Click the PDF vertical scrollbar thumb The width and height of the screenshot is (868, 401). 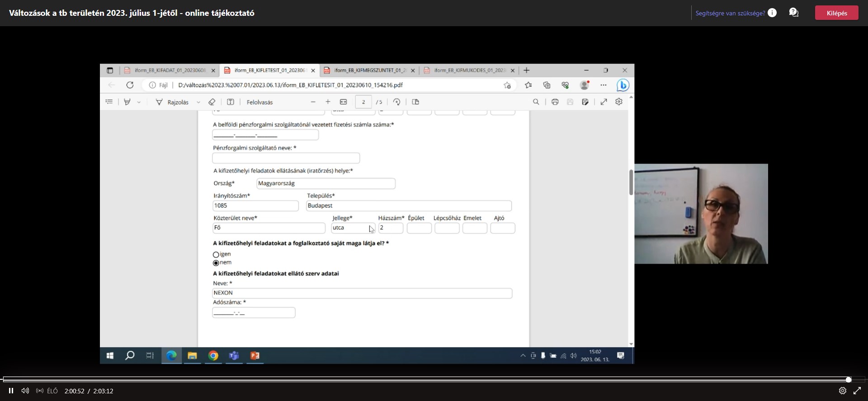pos(631,182)
